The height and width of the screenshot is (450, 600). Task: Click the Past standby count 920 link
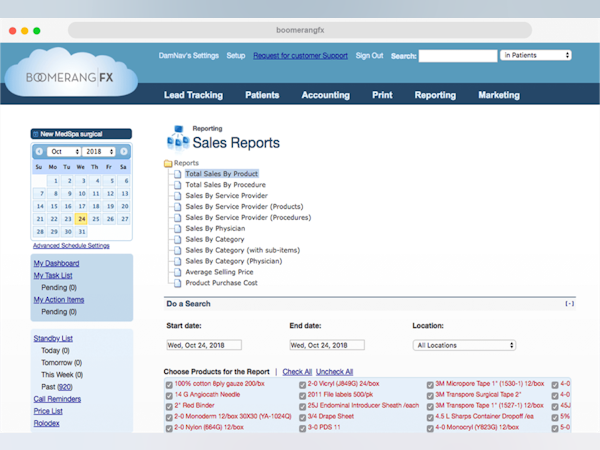(65, 387)
